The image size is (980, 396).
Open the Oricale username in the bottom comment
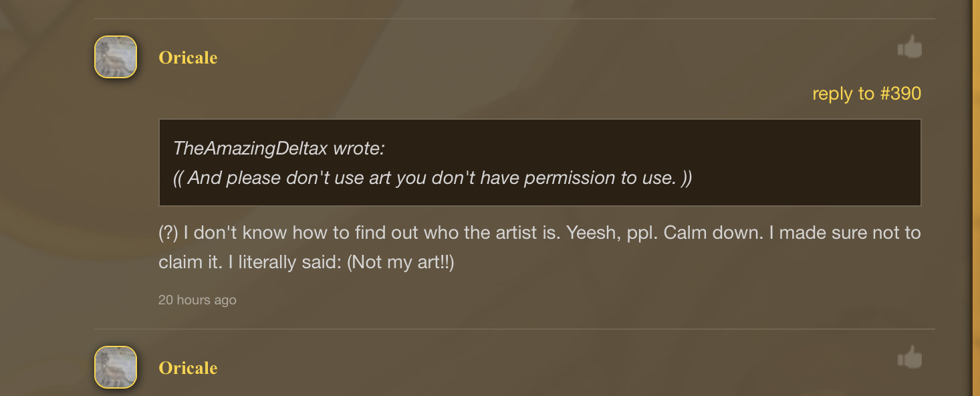tap(188, 368)
